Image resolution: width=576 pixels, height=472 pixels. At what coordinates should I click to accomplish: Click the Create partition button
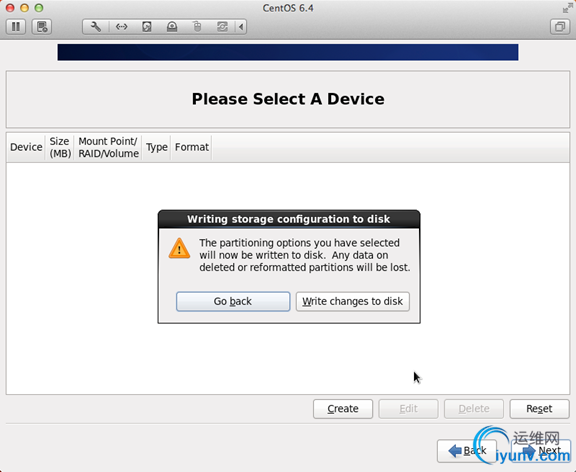[343, 409]
